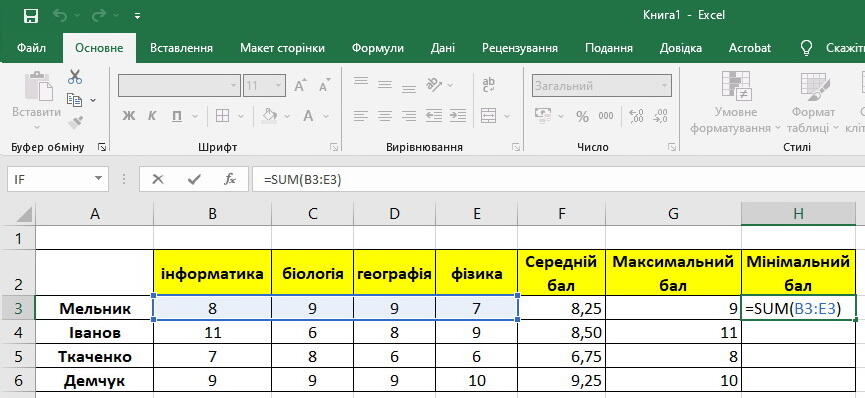The width and height of the screenshot is (865, 398).
Task: Switch to the Рецензування tab
Action: point(520,48)
